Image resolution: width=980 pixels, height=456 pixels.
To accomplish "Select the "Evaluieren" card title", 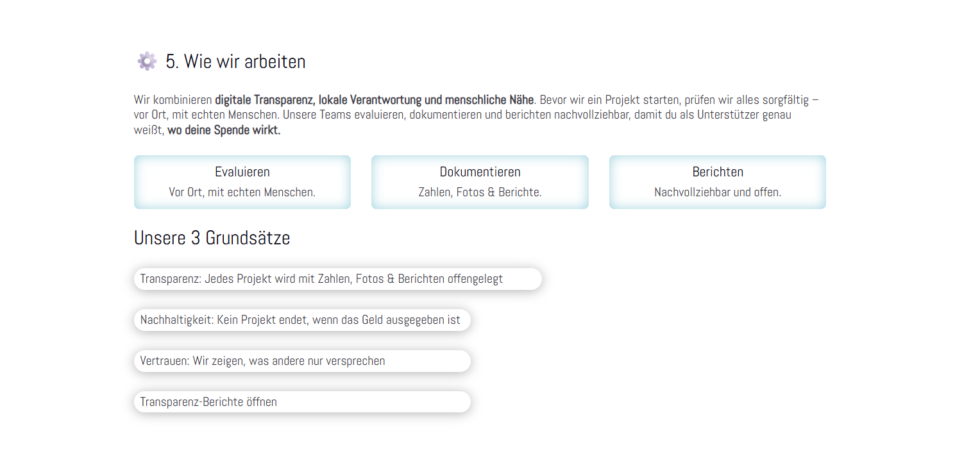I will pyautogui.click(x=242, y=172).
